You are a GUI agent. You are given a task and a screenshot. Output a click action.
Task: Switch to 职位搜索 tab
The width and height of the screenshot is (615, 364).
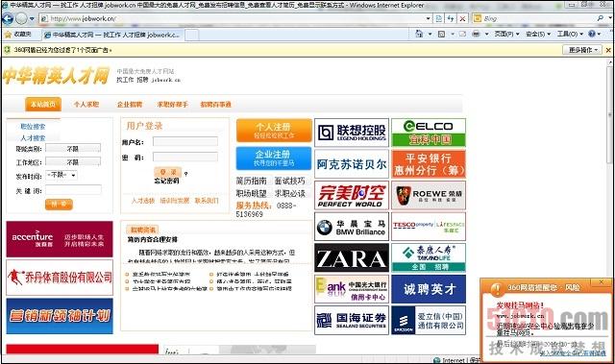click(x=33, y=126)
